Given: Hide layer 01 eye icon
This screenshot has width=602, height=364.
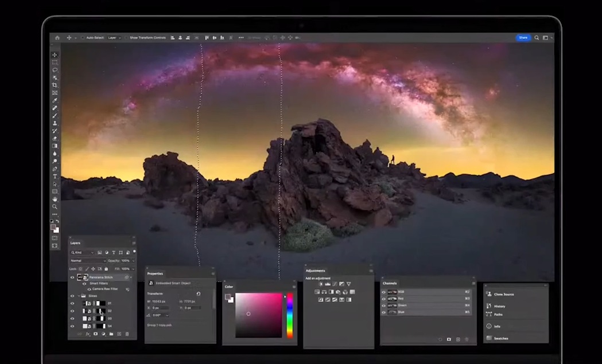Looking at the screenshot, I should coord(72,303).
